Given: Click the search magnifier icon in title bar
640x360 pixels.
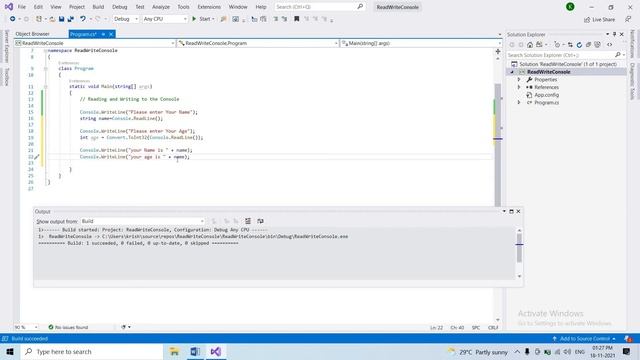Looking at the screenshot, I should coord(360,7).
